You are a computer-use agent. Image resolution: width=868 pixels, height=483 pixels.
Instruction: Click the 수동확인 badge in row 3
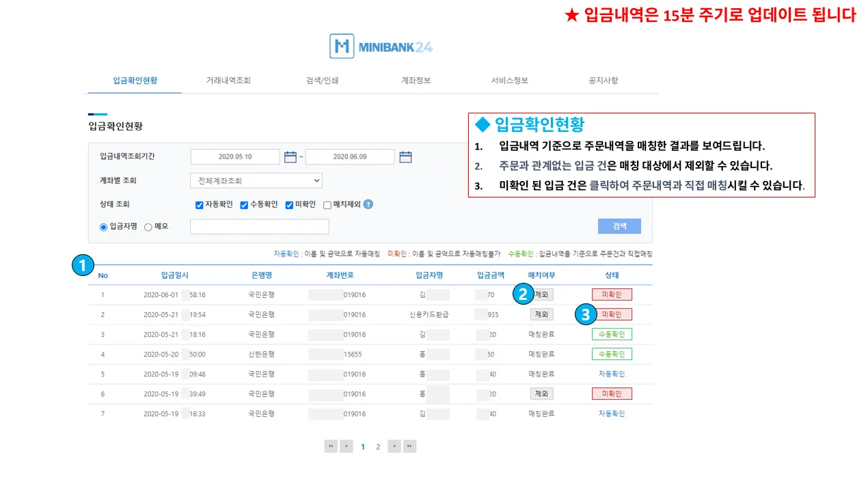pos(612,334)
